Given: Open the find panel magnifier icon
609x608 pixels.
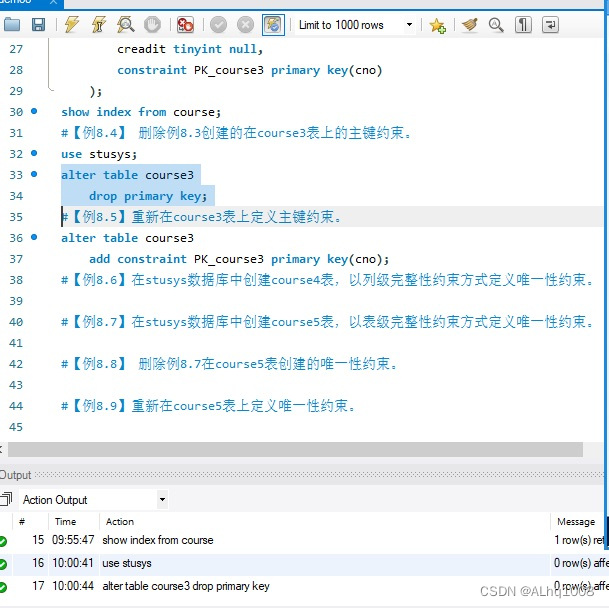Looking at the screenshot, I should point(496,24).
